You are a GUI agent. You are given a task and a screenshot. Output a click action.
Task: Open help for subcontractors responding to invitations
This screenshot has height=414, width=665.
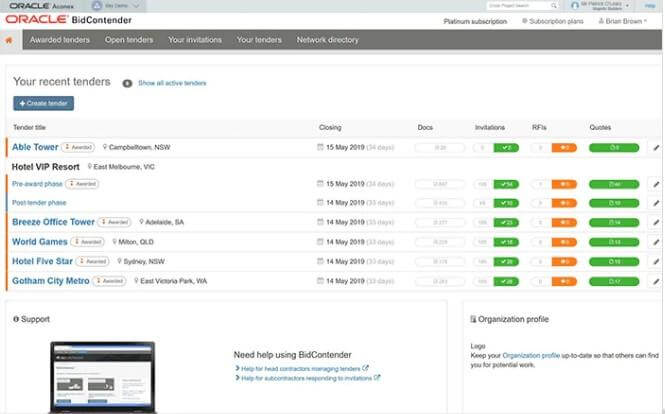307,378
